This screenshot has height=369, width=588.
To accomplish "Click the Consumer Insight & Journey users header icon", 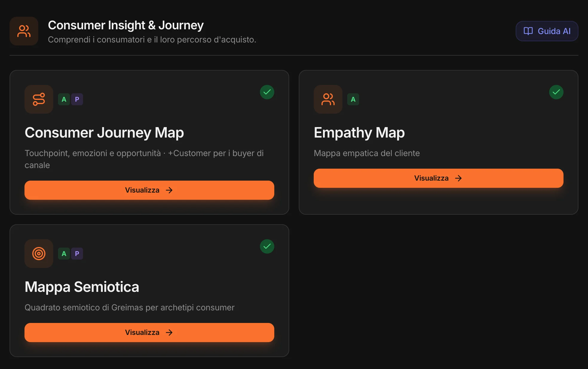I will pos(24,31).
